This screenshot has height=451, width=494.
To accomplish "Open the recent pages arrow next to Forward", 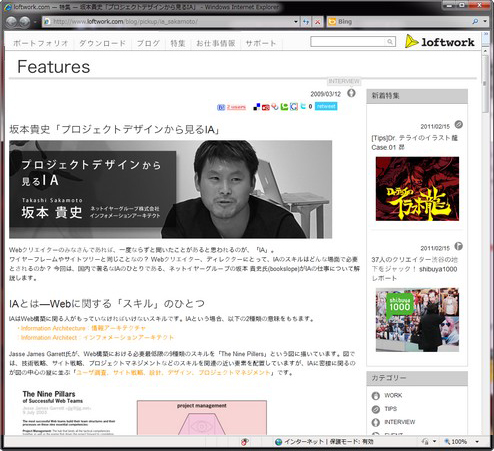I will [x=35, y=22].
